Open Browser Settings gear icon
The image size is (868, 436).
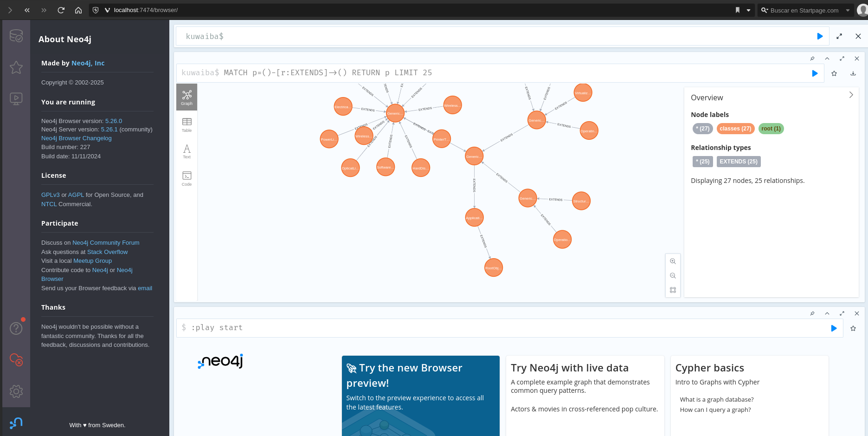click(x=16, y=391)
